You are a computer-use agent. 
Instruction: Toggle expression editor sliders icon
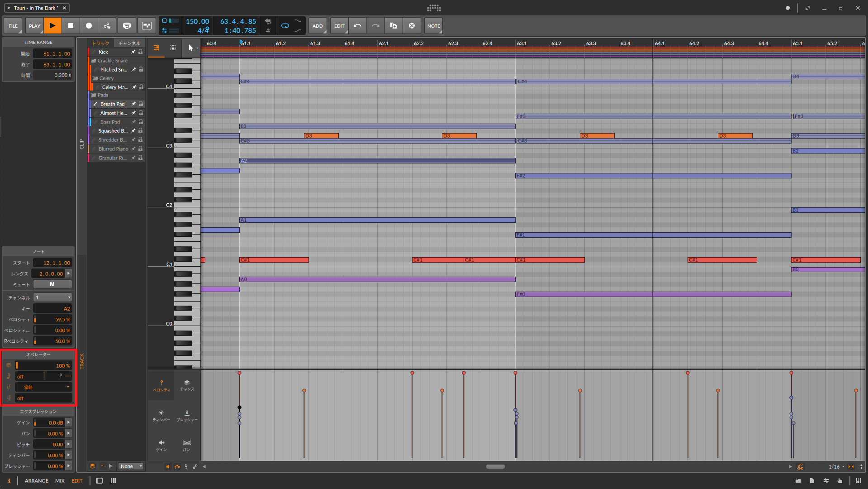pos(177,467)
